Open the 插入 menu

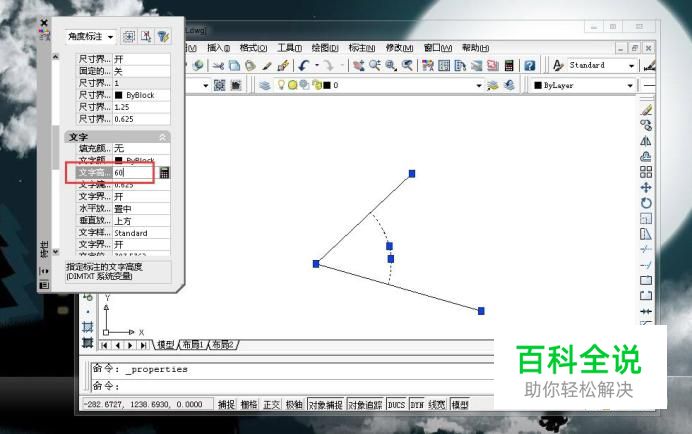(x=218, y=48)
